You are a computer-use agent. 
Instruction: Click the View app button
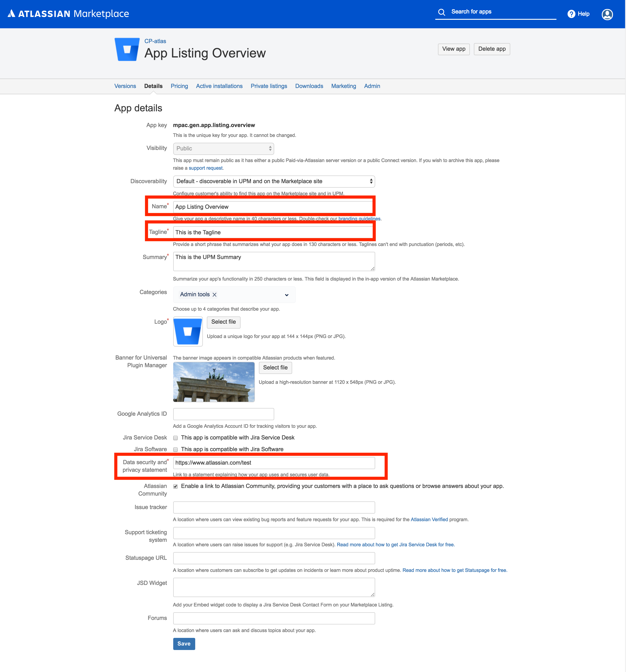click(453, 49)
